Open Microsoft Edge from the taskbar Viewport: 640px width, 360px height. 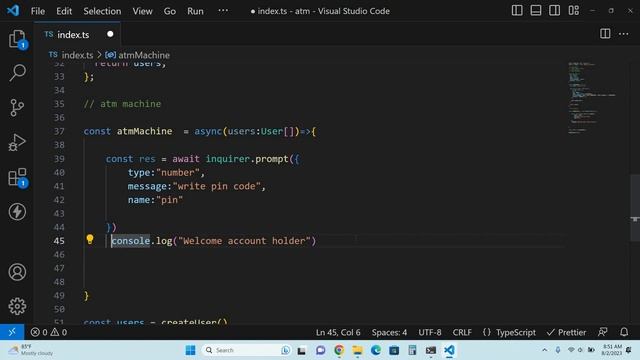(376, 350)
